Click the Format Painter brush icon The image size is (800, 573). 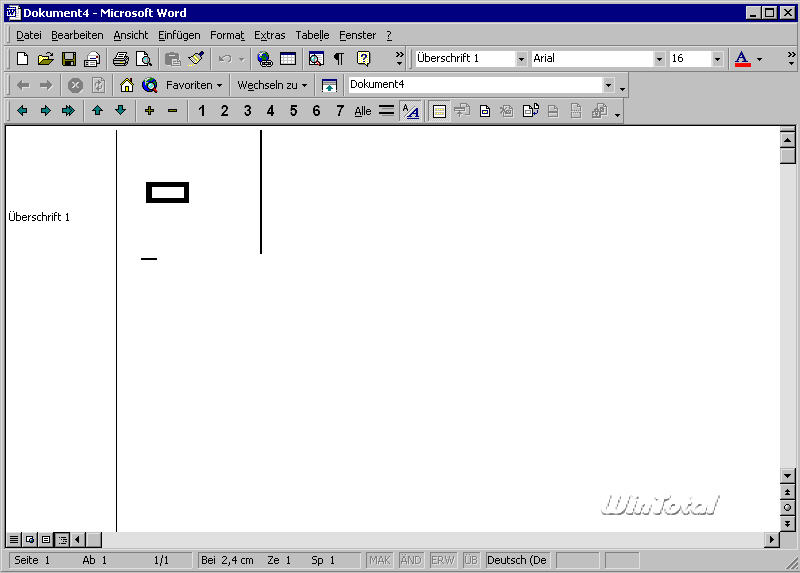point(196,59)
